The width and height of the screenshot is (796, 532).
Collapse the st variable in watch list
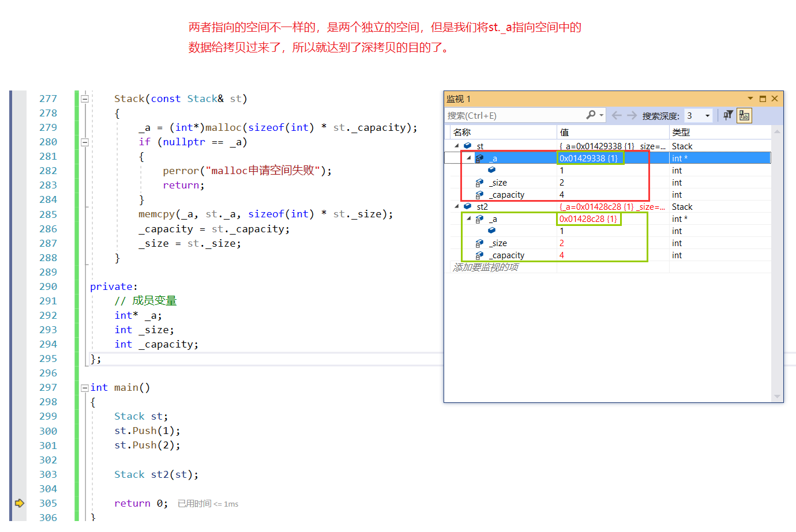point(457,146)
